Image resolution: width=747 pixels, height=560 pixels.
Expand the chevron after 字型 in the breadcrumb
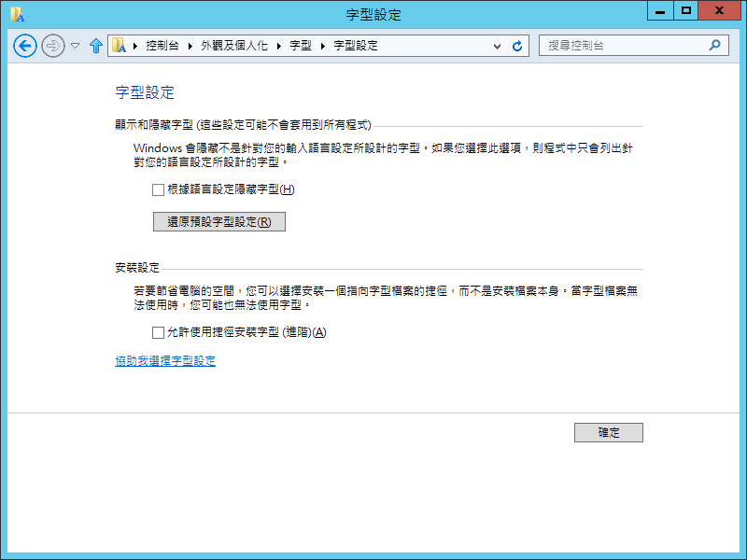tap(323, 46)
